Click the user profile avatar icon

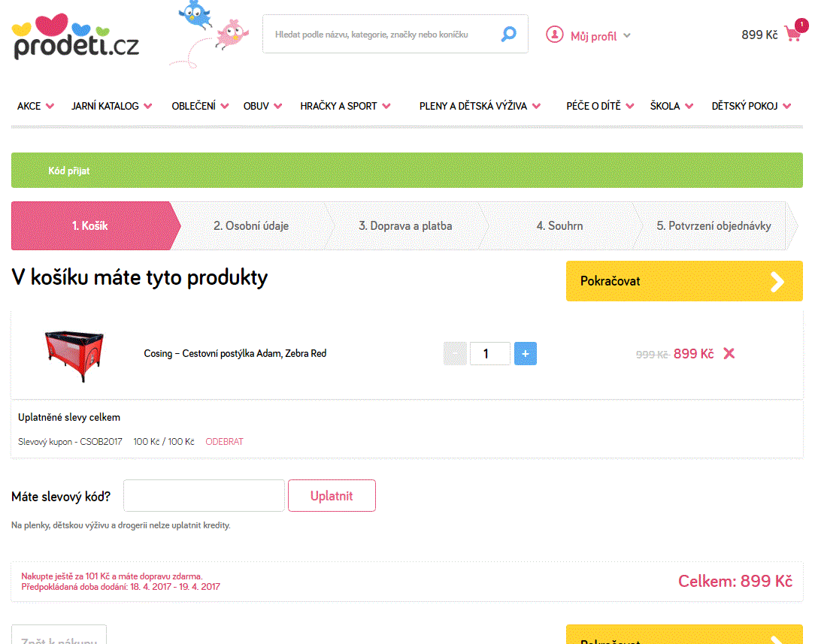555,35
